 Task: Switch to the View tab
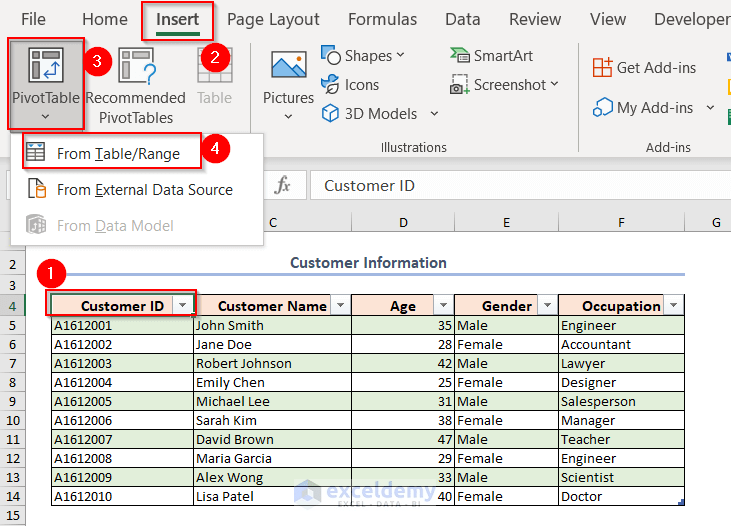click(x=608, y=19)
